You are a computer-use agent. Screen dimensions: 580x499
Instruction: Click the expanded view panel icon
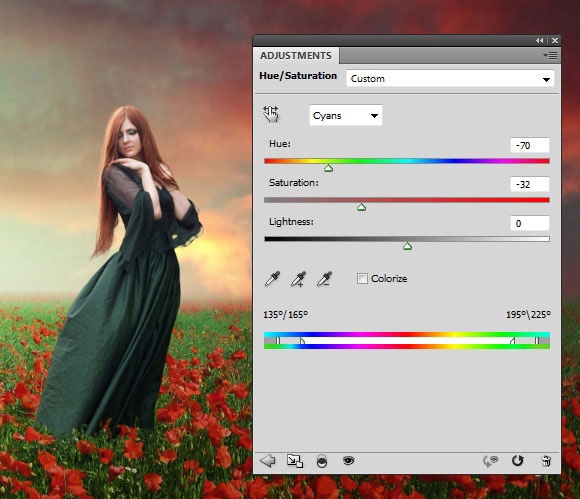(x=295, y=461)
